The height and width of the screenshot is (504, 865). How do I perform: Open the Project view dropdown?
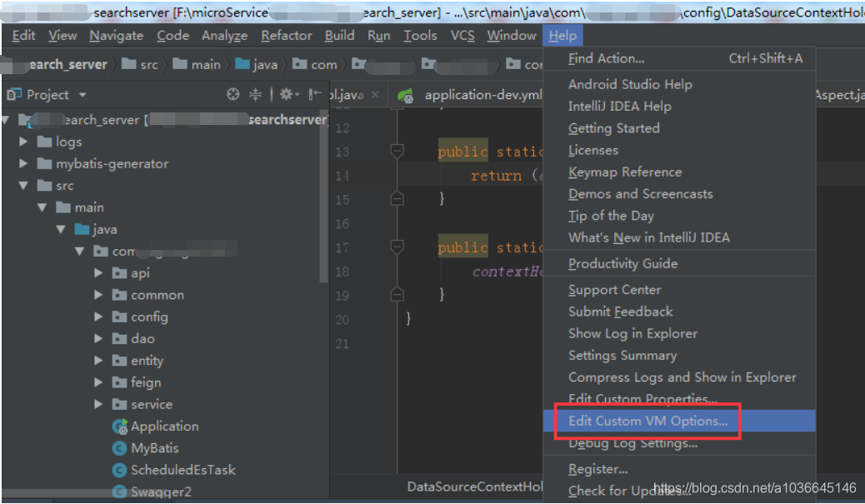point(82,95)
